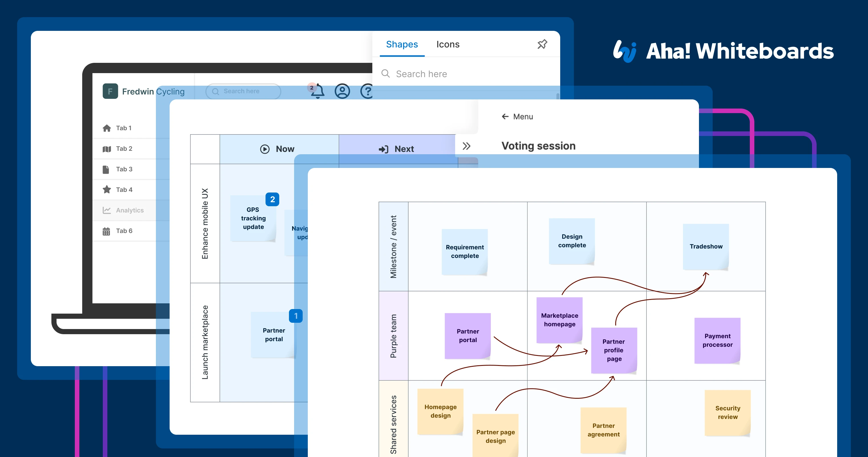The width and height of the screenshot is (868, 457).
Task: Open the Voting session
Action: coord(538,146)
